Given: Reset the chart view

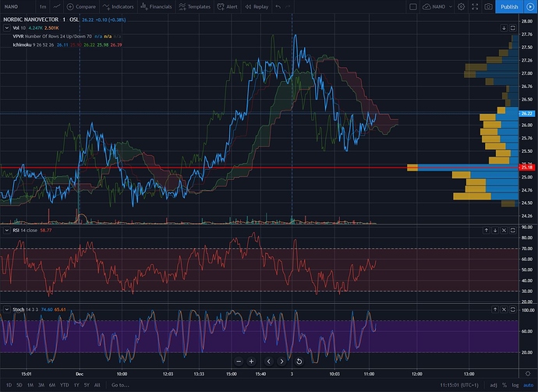Looking at the screenshot, I should 299,361.
